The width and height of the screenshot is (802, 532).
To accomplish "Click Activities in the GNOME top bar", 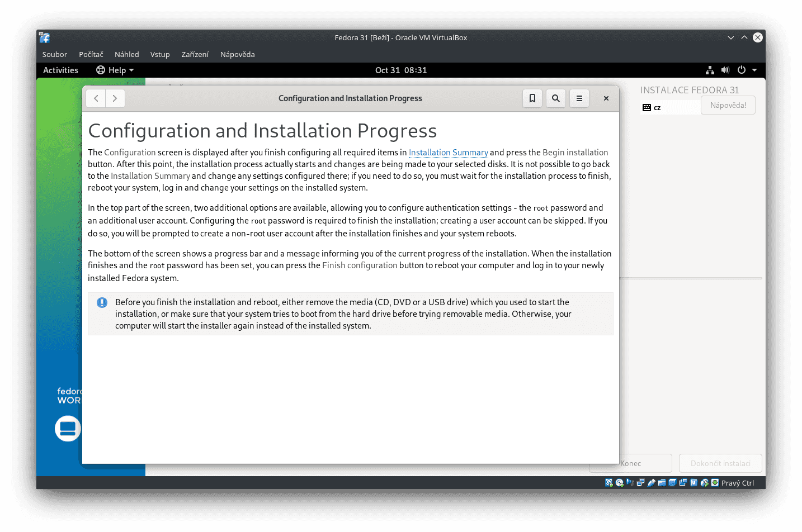I will point(60,70).
